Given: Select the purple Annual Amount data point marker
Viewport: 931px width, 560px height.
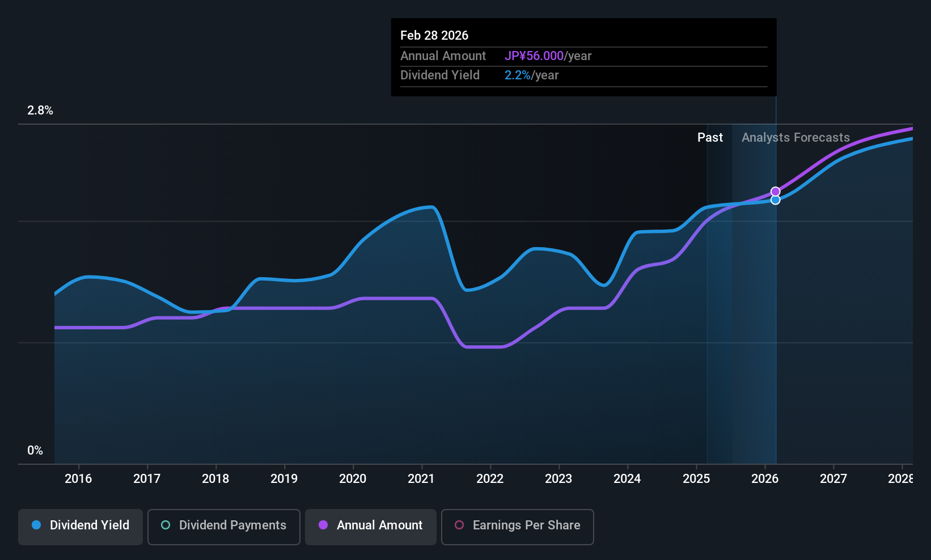Looking at the screenshot, I should click(x=775, y=192).
